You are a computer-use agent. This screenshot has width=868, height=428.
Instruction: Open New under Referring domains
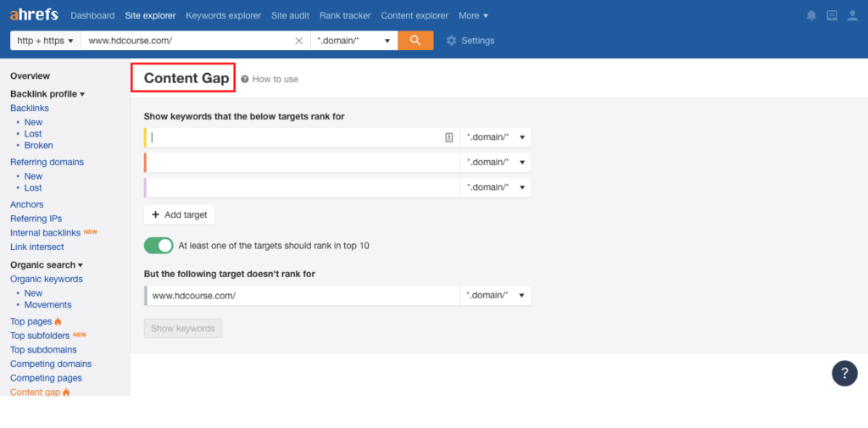pos(33,176)
